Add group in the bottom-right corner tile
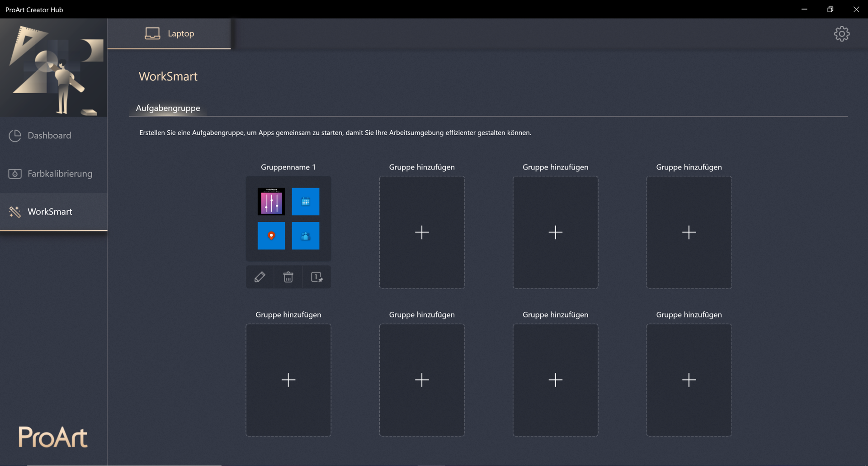Viewport: 868px width, 466px height. click(689, 380)
